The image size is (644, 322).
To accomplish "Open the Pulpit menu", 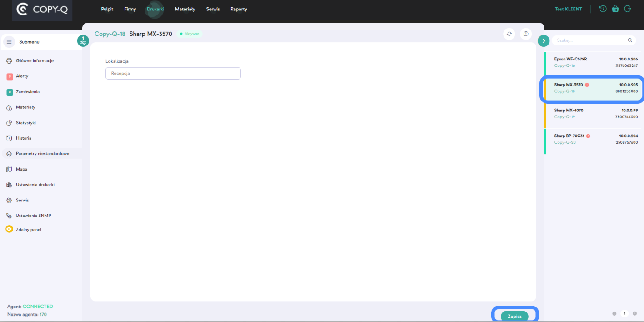I will pos(107,9).
